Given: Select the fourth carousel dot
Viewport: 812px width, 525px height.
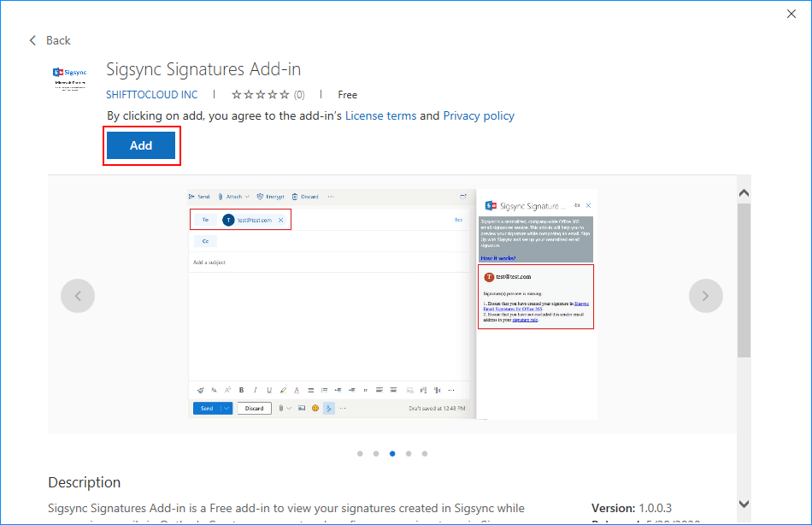Looking at the screenshot, I should 409,453.
